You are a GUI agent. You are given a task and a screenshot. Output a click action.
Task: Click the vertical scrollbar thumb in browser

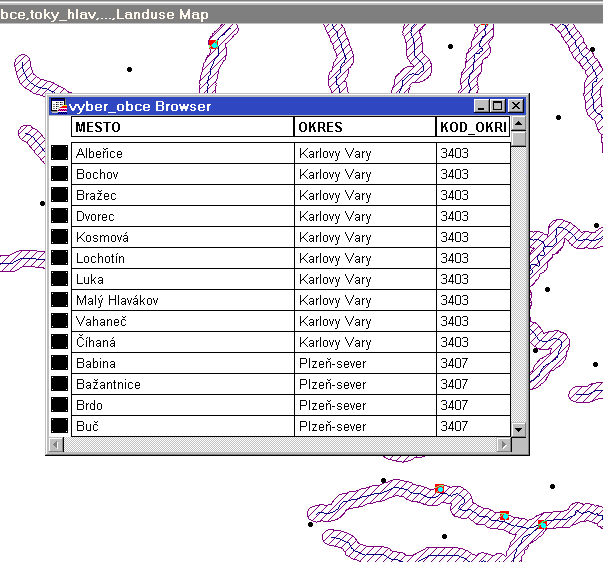518,138
